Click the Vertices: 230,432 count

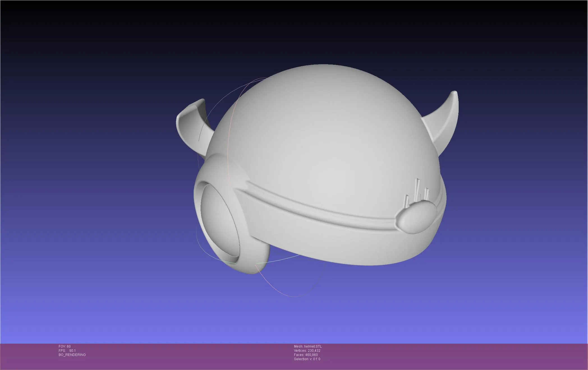(307, 351)
